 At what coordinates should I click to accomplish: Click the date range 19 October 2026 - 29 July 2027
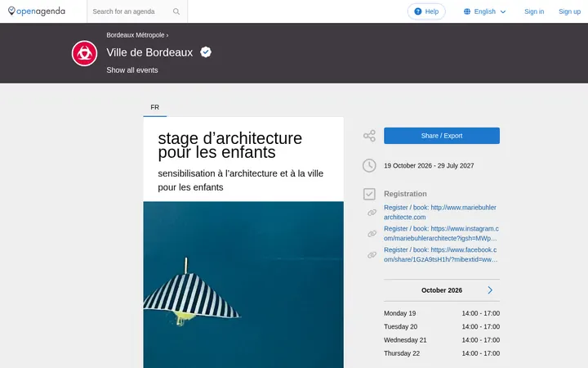coord(429,165)
